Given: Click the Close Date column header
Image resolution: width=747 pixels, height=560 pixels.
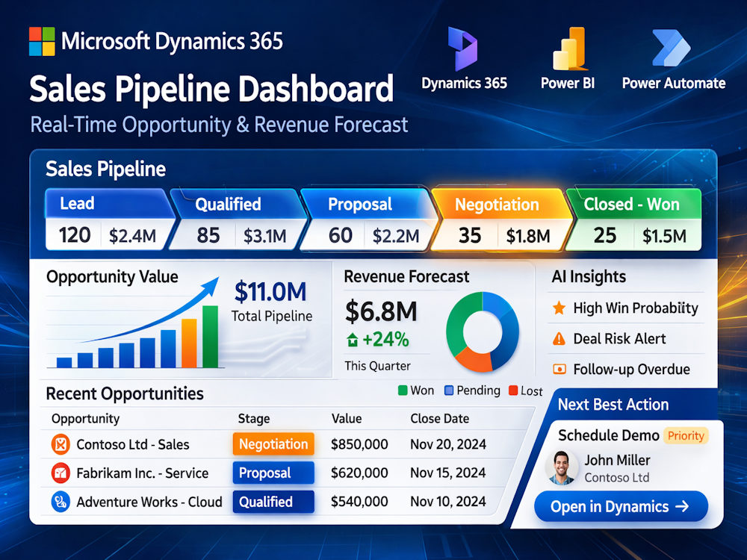Looking at the screenshot, I should [x=440, y=419].
